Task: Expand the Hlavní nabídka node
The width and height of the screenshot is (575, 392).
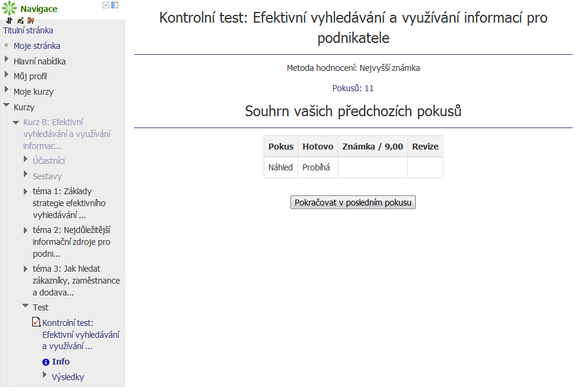Action: point(6,59)
